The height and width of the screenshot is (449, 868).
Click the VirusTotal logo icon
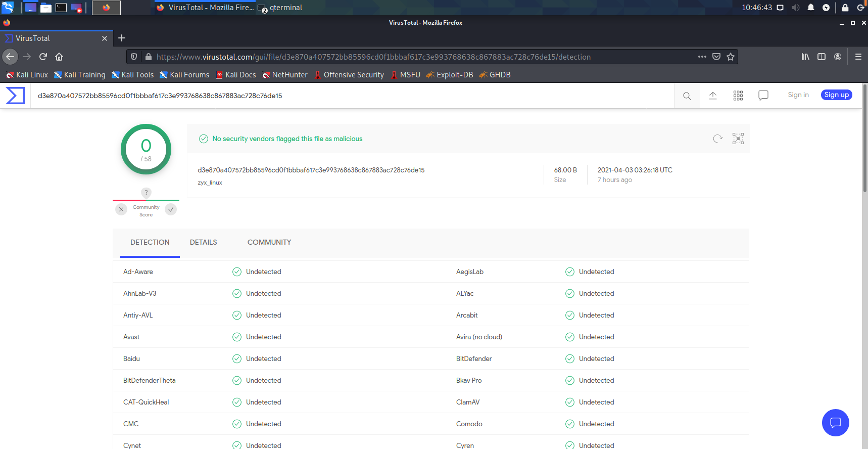pos(15,96)
